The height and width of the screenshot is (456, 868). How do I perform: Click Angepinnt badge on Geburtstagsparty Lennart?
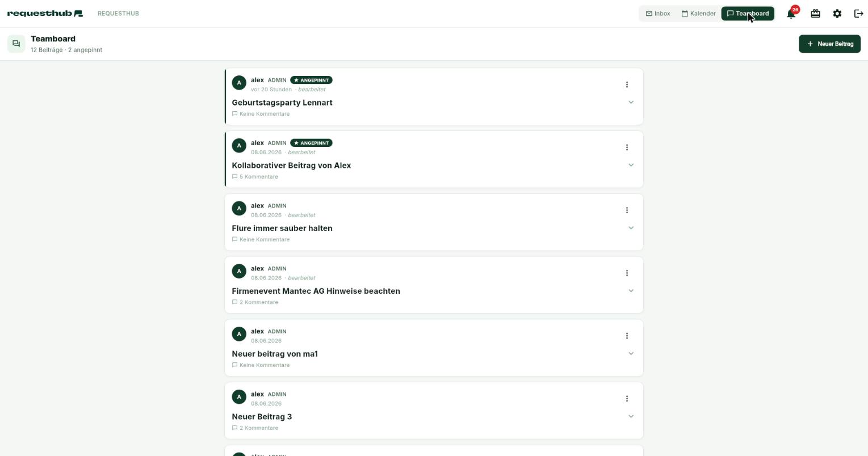click(311, 80)
